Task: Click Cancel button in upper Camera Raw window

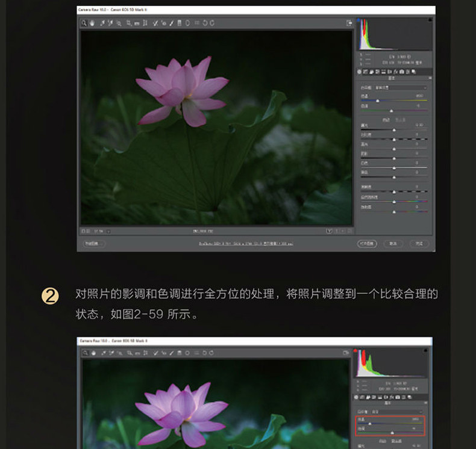Action: tap(393, 243)
